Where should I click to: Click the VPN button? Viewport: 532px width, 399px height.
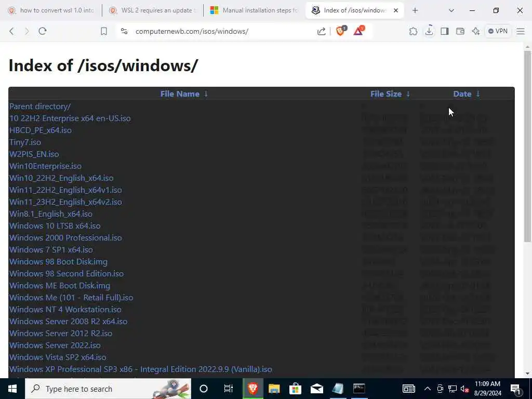click(x=498, y=31)
